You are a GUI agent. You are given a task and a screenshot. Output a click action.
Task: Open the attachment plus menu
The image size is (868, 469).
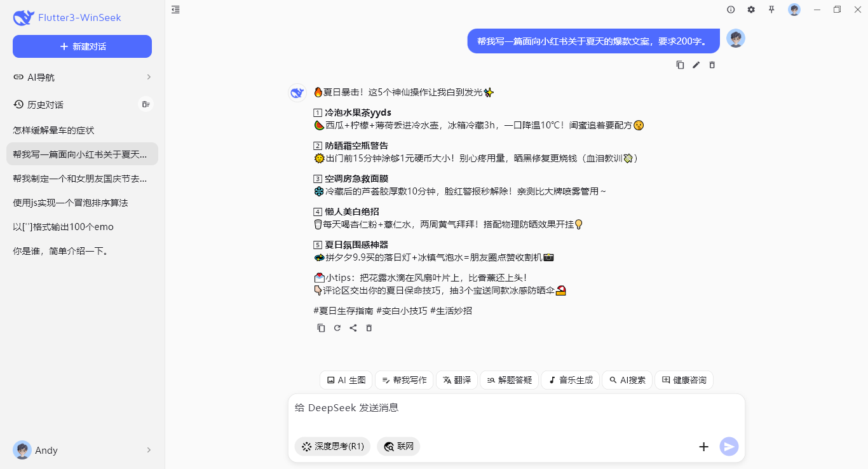pos(703,447)
